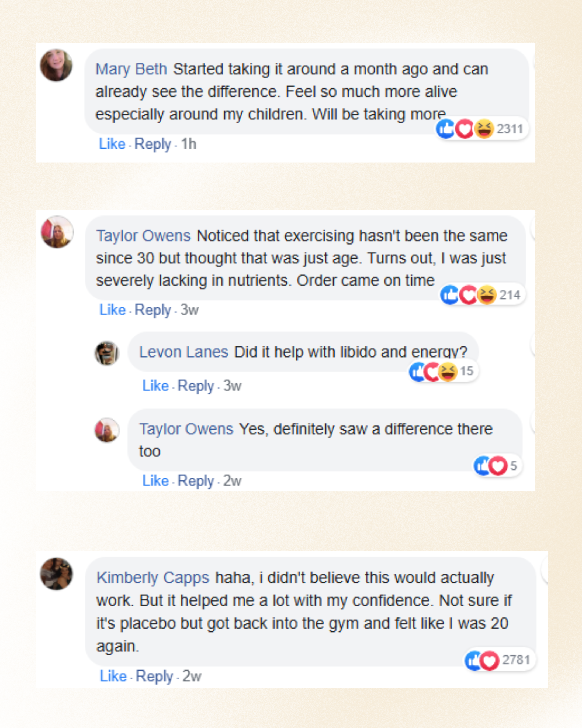Like Kimberly Capps' comment
582x728 pixels.
[113, 676]
